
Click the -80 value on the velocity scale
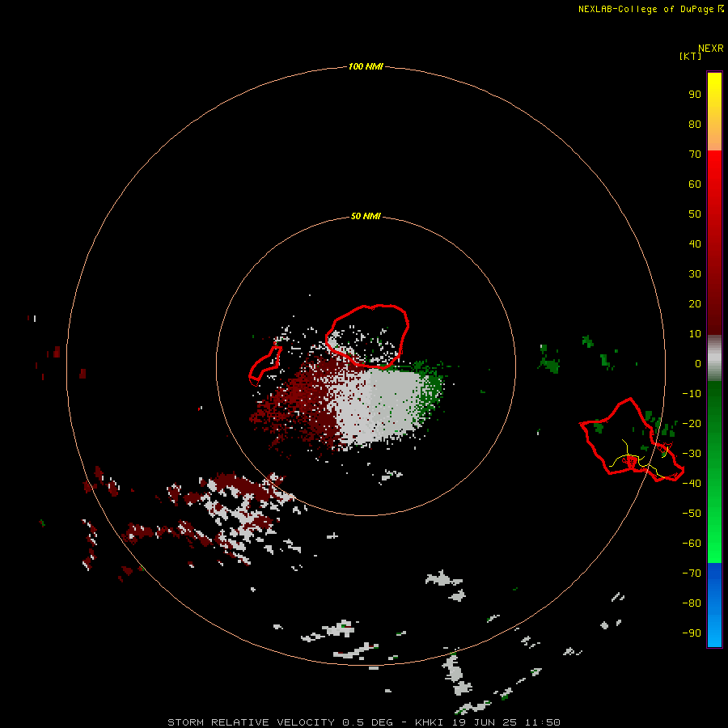pos(692,603)
